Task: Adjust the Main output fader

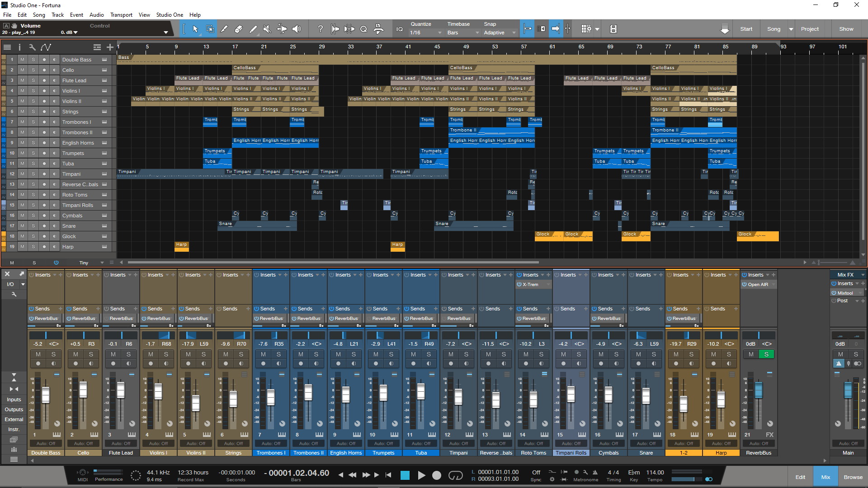Action: point(848,390)
